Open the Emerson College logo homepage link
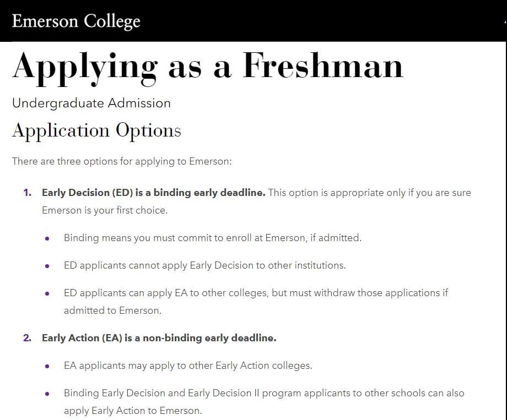Viewport: 507px width, 420px height. point(76,21)
